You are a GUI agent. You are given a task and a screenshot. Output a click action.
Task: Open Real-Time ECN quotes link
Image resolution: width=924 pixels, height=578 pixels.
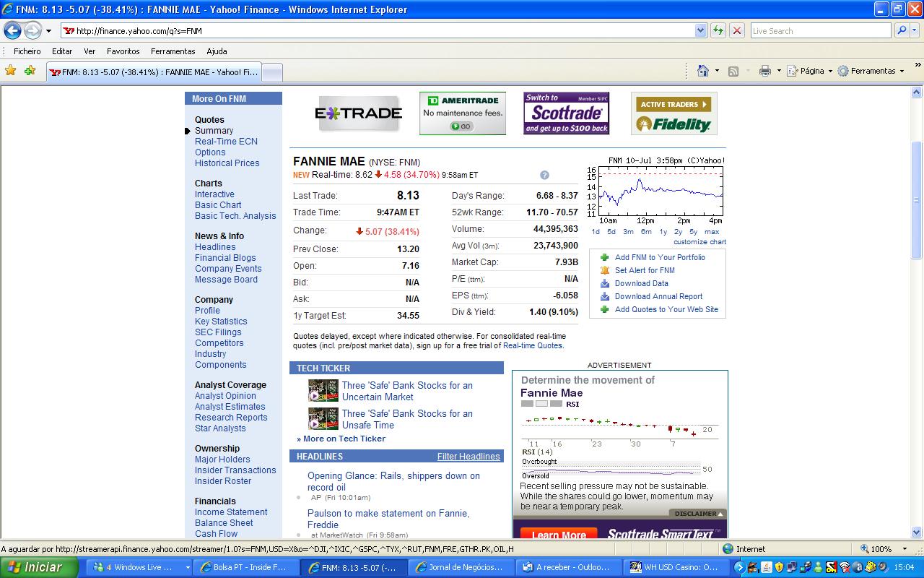click(226, 142)
